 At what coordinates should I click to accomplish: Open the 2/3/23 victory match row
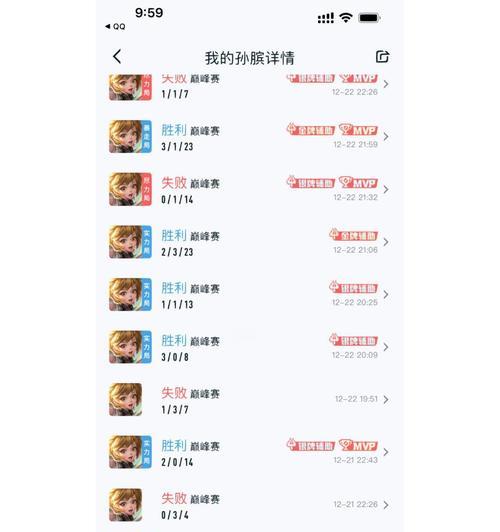pos(249,242)
